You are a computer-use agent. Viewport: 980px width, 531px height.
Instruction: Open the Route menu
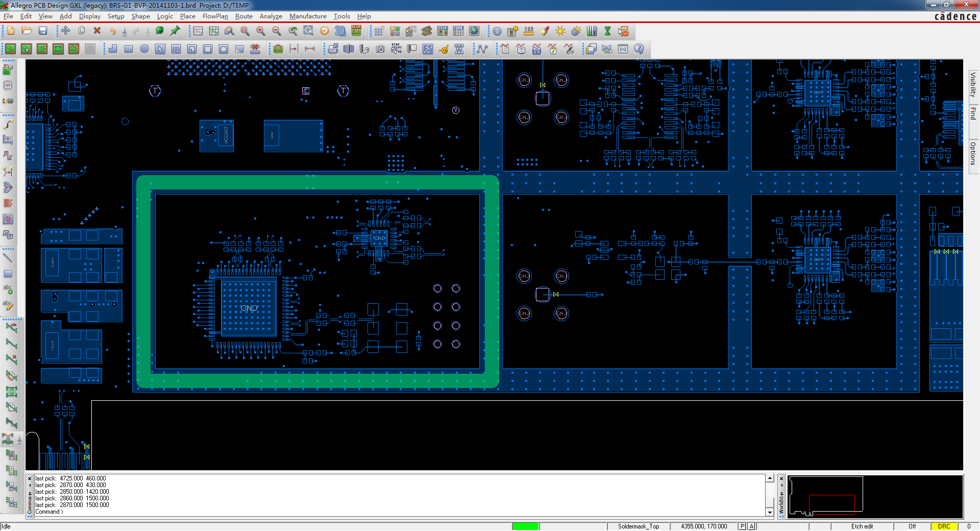(243, 16)
